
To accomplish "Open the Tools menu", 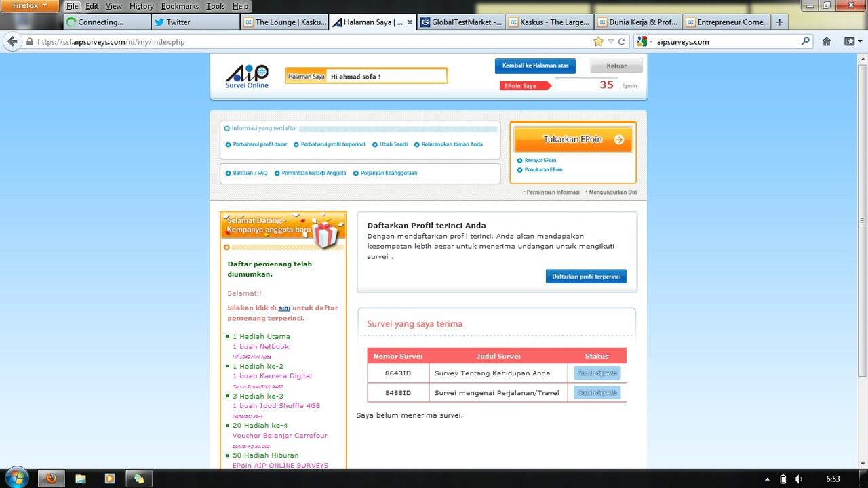I will click(x=216, y=6).
